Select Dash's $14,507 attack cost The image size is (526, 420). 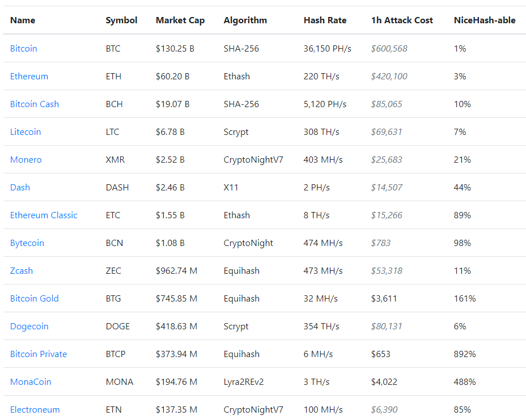[x=387, y=188]
